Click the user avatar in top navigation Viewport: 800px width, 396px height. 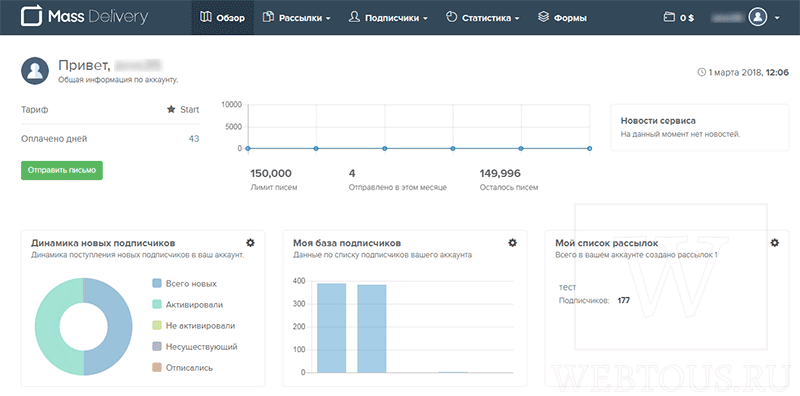(758, 17)
